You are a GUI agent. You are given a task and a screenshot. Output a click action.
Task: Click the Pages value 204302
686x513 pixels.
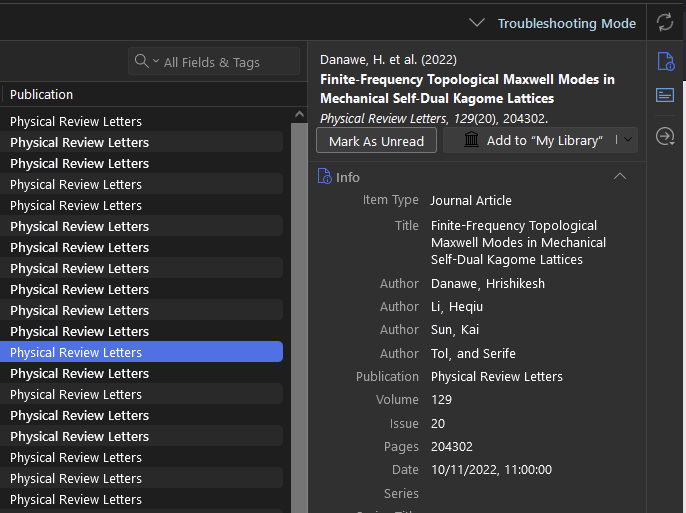(x=452, y=447)
